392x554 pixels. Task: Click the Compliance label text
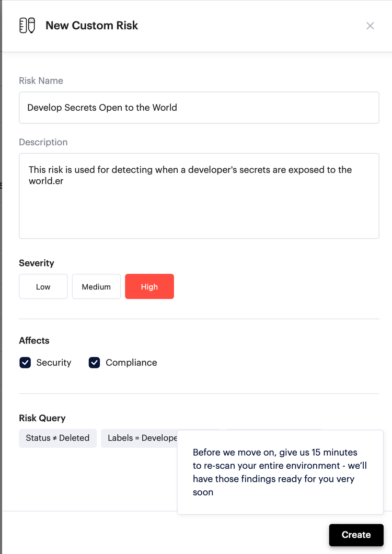point(131,363)
